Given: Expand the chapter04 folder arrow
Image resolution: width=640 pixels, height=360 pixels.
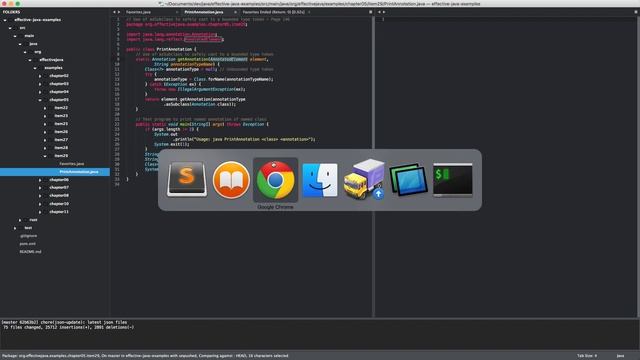Looking at the screenshot, I should [40, 92].
